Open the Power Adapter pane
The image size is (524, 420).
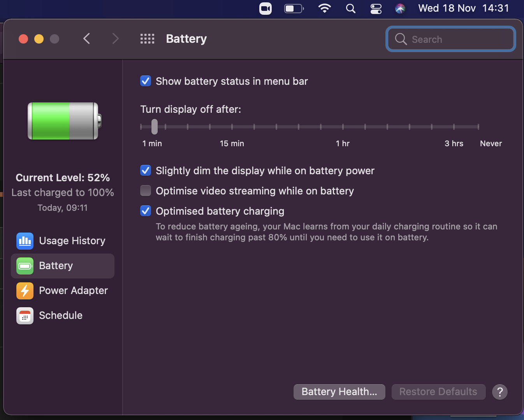[63, 290]
